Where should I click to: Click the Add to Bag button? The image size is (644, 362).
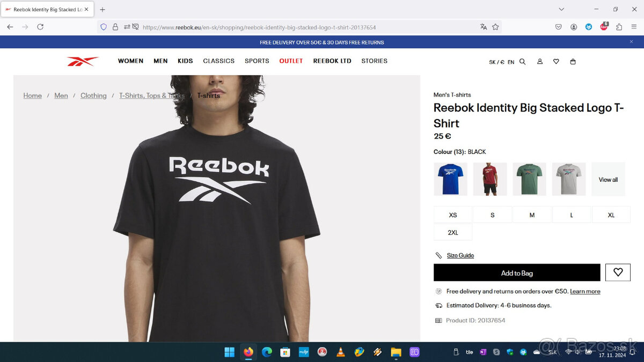pos(517,272)
